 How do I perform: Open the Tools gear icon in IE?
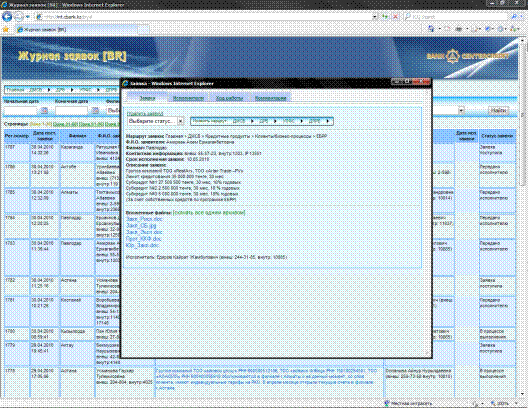pyautogui.click(x=500, y=29)
